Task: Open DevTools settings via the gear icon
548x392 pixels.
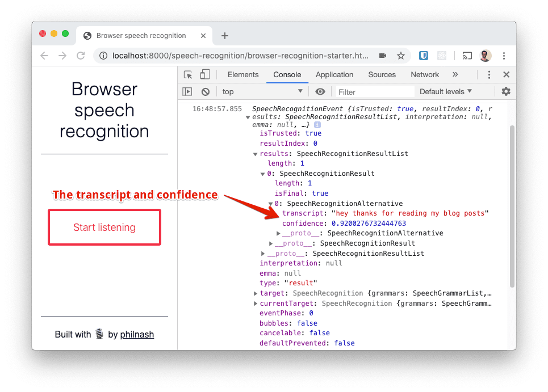Action: pos(505,91)
